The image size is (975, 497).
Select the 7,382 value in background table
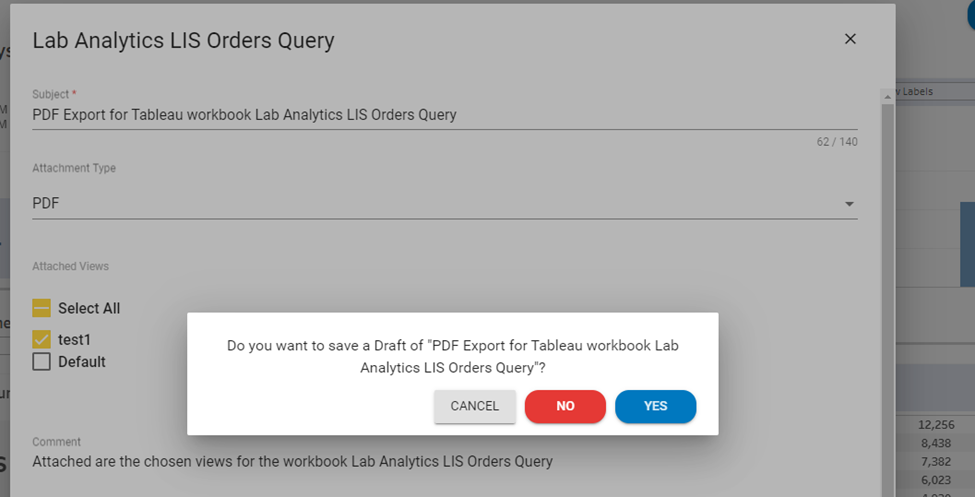pyautogui.click(x=938, y=460)
